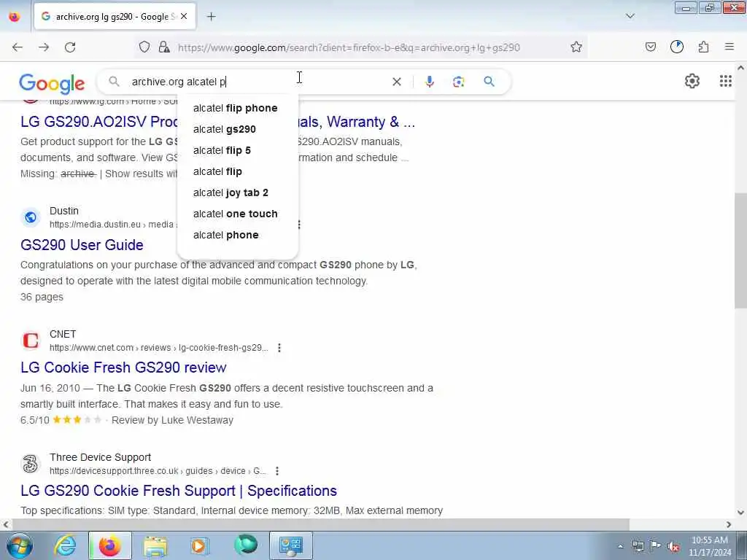The height and width of the screenshot is (560, 747).
Task: View site security lock information
Action: click(x=164, y=47)
